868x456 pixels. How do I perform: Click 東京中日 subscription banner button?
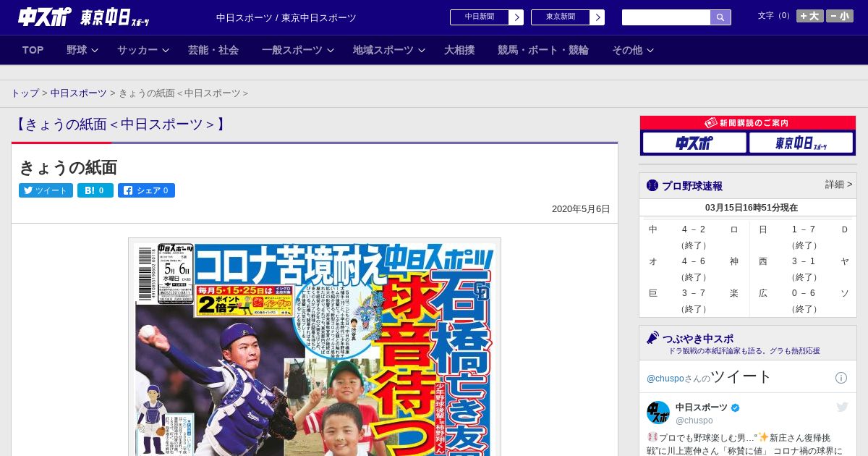pyautogui.click(x=801, y=143)
